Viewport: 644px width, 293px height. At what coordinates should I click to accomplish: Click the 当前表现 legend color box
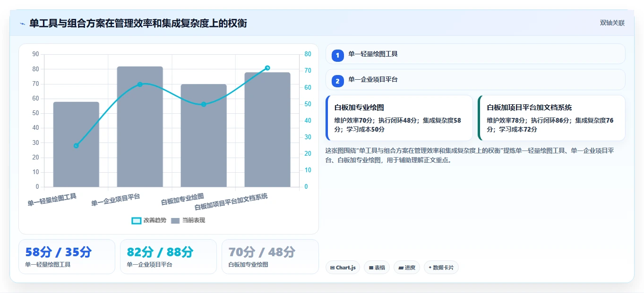[x=175, y=221]
